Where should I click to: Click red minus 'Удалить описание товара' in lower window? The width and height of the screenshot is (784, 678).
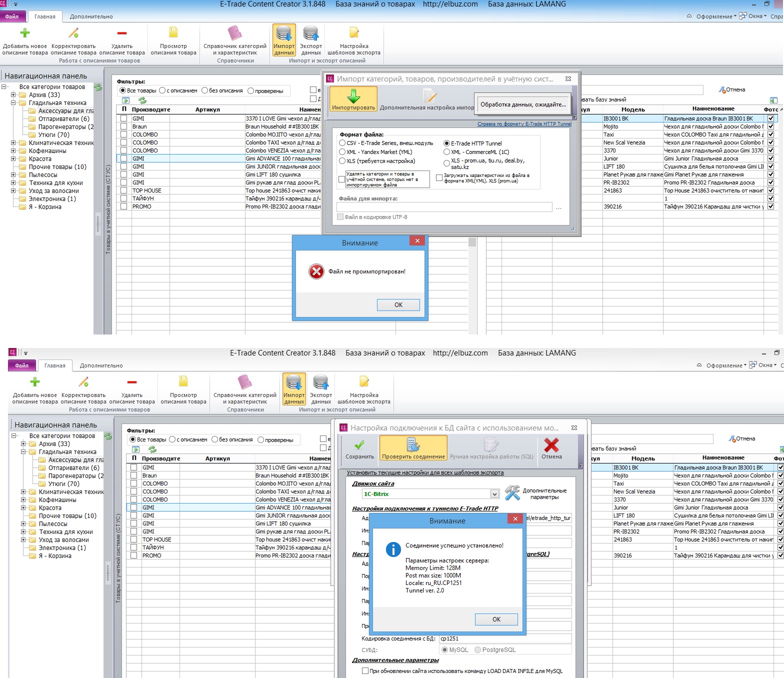132,382
